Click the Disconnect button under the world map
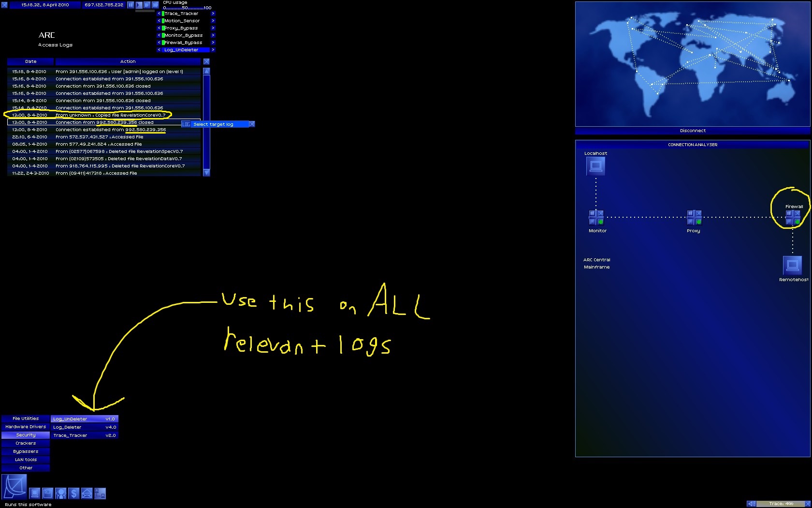Image resolution: width=812 pixels, height=508 pixels. point(693,131)
